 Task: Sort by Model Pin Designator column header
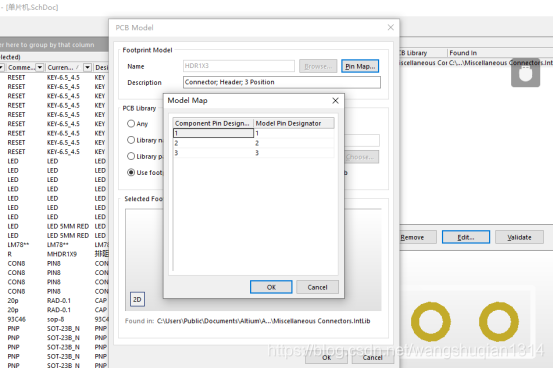pyautogui.click(x=293, y=123)
